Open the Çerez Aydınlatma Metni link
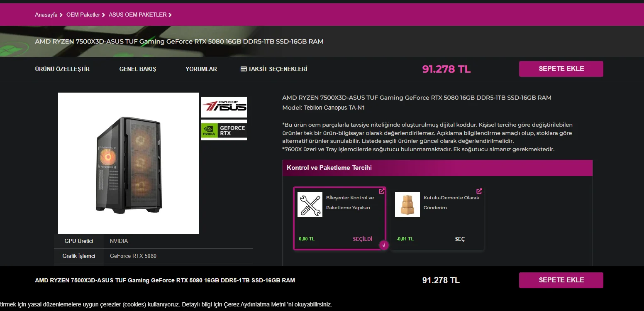The image size is (644, 311). pyautogui.click(x=254, y=304)
